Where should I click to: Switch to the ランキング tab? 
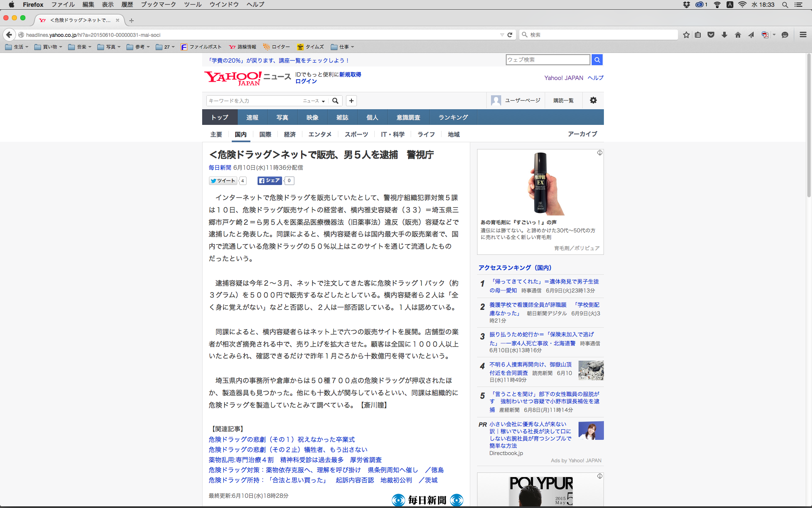(453, 117)
